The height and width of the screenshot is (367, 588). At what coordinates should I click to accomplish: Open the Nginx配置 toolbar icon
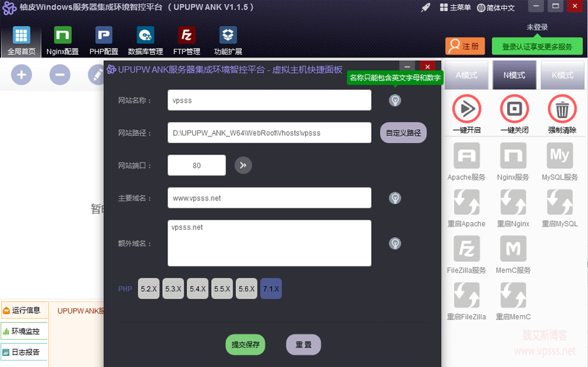click(x=63, y=36)
